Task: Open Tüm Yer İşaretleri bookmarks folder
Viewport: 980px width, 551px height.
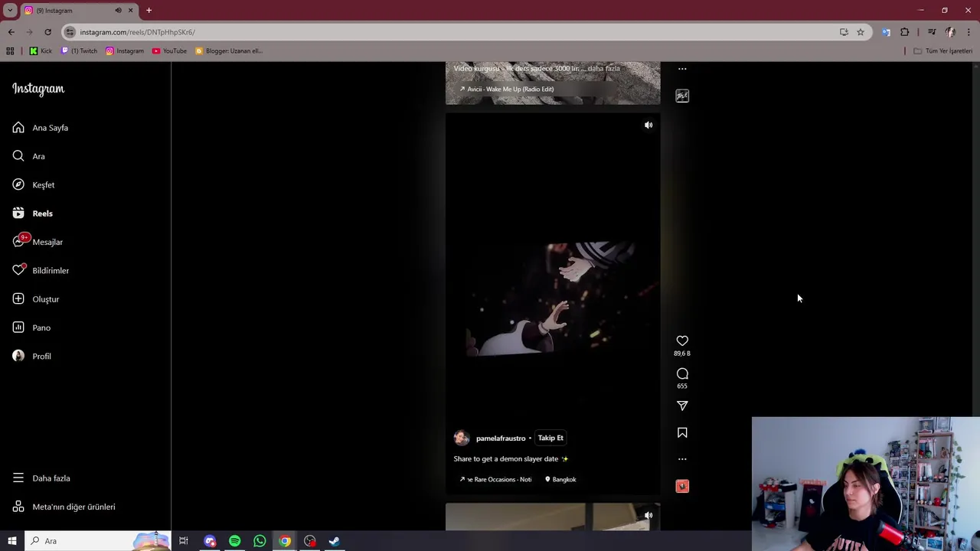Action: click(x=943, y=51)
